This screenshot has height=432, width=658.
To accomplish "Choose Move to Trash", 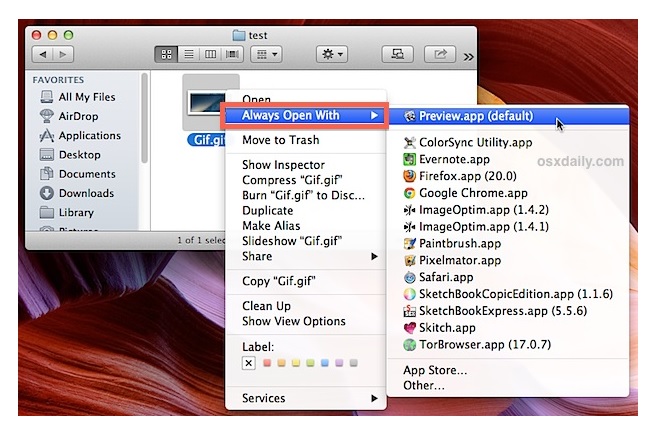I will (x=306, y=140).
